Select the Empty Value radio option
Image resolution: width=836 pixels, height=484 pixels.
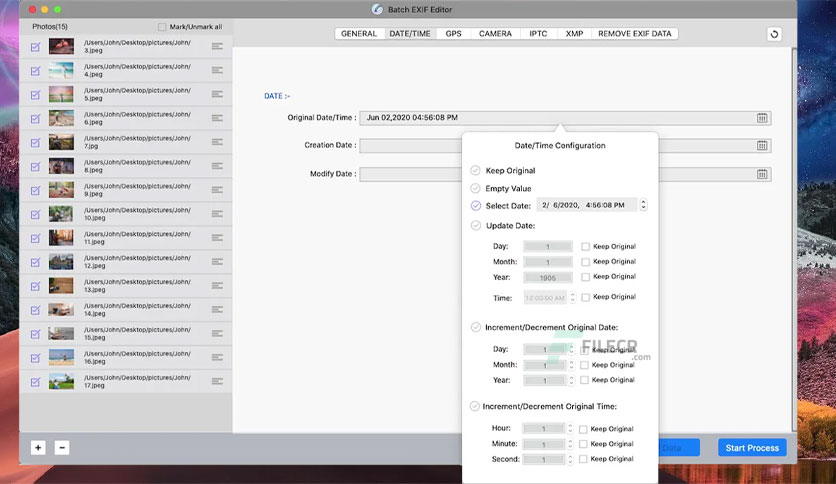[x=475, y=188]
